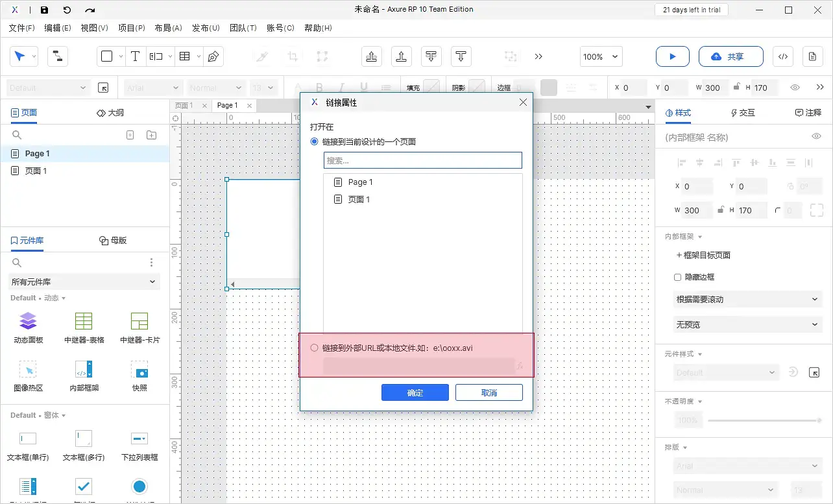Image resolution: width=833 pixels, height=504 pixels.
Task: Open the 根据需要滚动 scroll option dropdown
Action: pos(747,299)
